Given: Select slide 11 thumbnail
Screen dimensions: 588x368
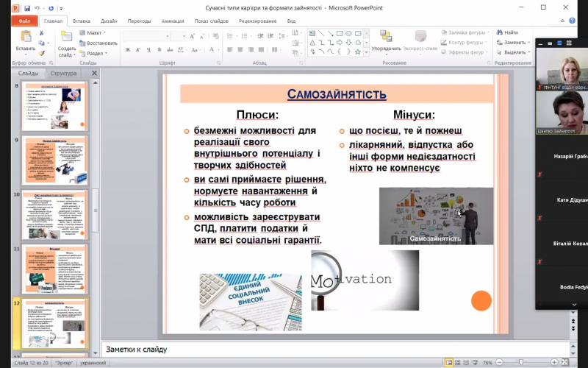Looking at the screenshot, I should (54, 269).
